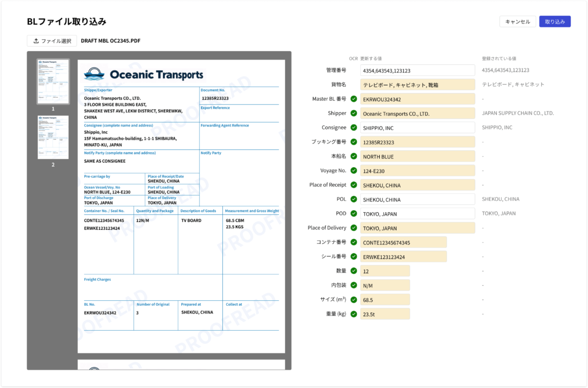Edit the サイズ (m³) field 68.5
Viewport: 588px width, 388px height.
(x=385, y=299)
